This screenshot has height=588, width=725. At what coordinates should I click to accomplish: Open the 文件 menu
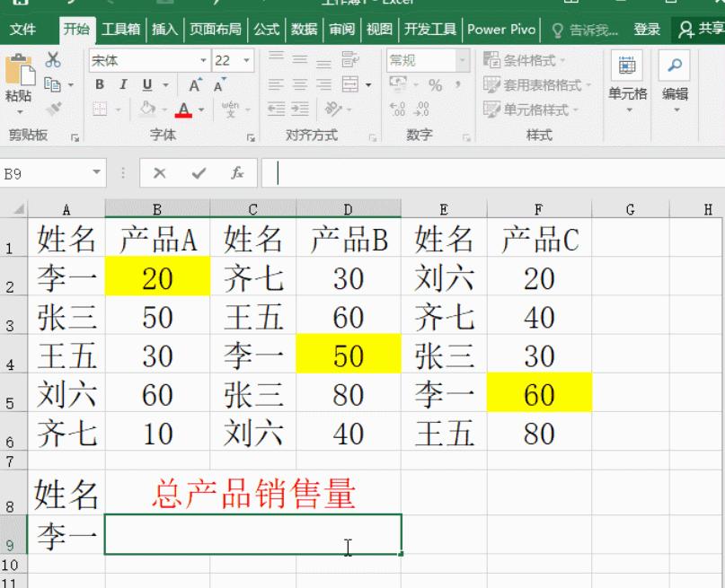pos(22,28)
